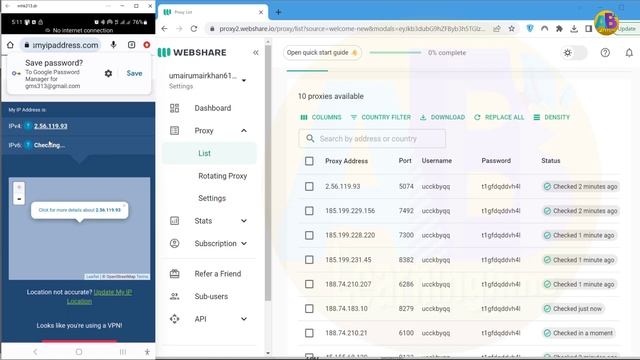The image size is (640, 360).
Task: Click the Stats chart icon
Action: click(174, 221)
